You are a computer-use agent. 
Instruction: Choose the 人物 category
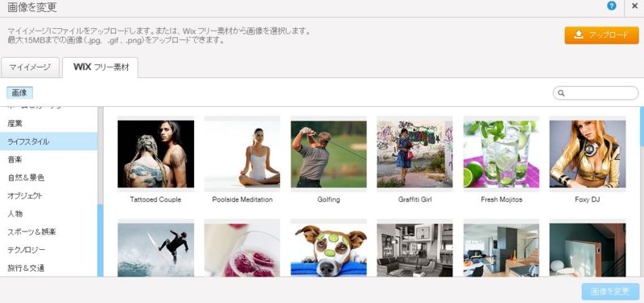[48, 214]
